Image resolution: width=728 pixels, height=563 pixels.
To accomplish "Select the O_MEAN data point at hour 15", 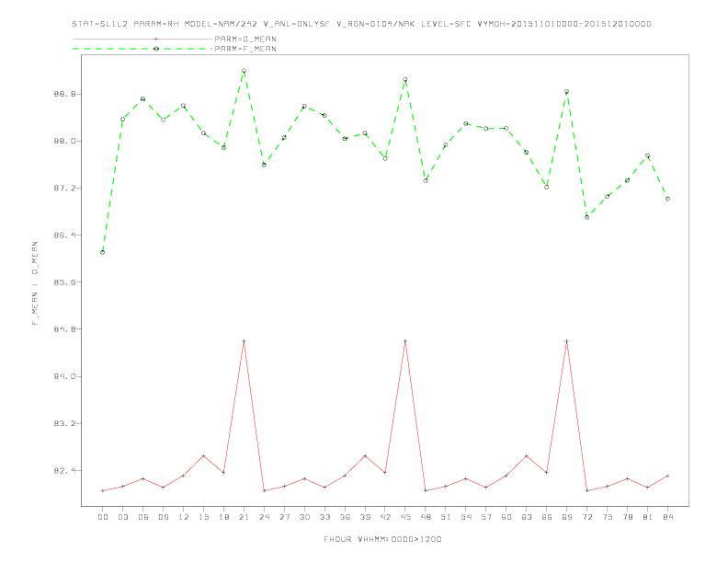I will pos(203,455).
